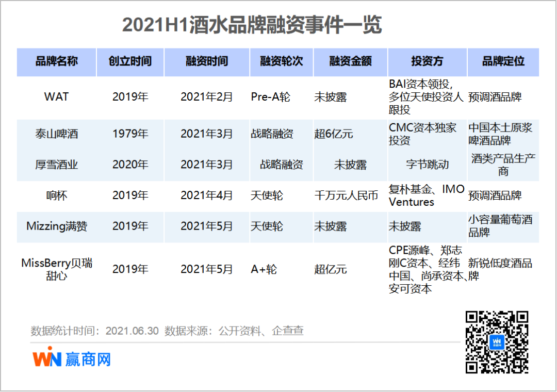Click "2021年5月" in the MissBerry row

point(207,269)
